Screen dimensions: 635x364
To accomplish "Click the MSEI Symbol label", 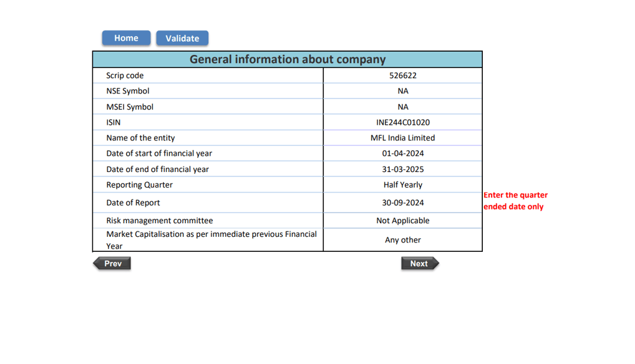I will (130, 107).
